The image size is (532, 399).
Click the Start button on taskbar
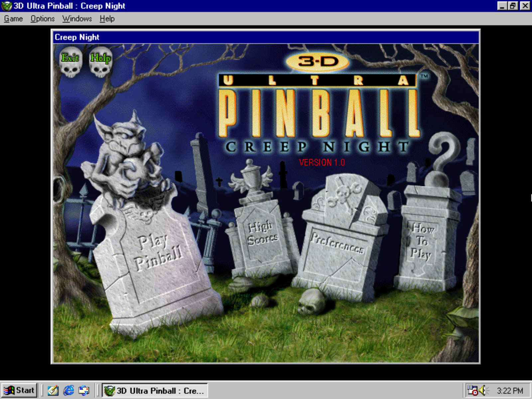pos(19,390)
